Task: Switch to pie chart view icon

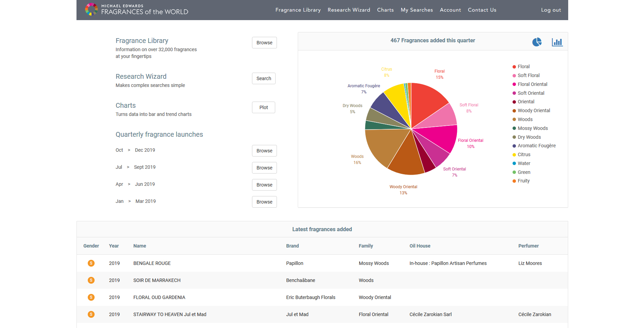Action: point(537,42)
